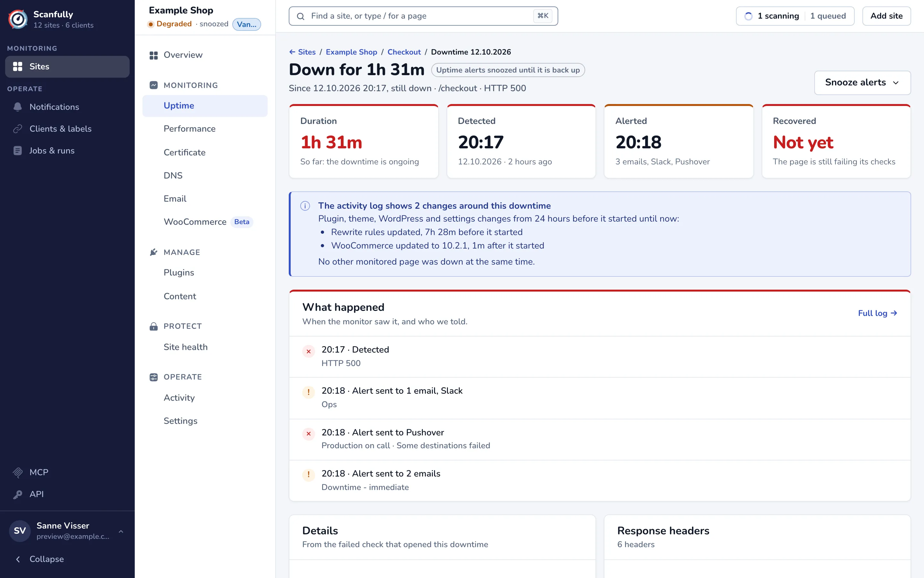Click the search magnifier icon

(x=301, y=16)
